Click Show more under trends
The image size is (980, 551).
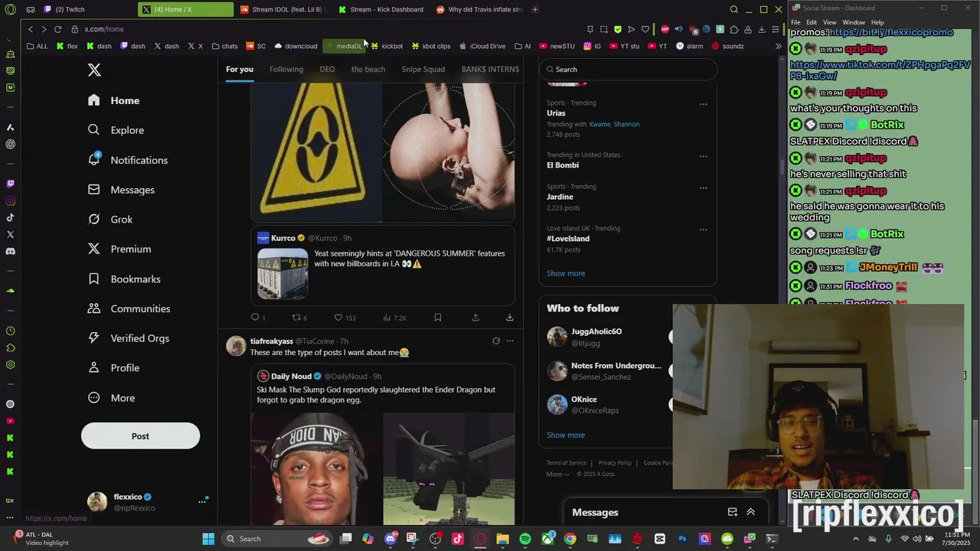(x=566, y=273)
